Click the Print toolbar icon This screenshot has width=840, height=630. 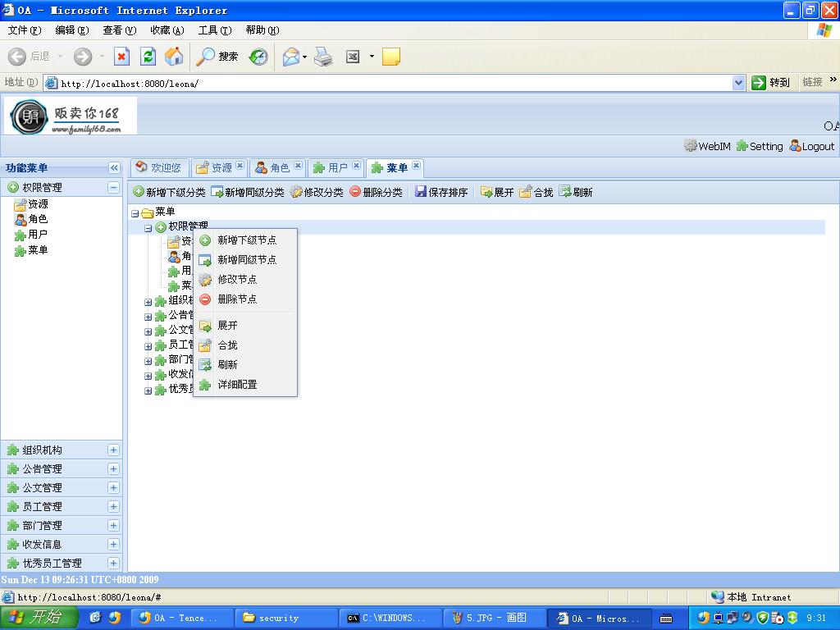coord(323,57)
